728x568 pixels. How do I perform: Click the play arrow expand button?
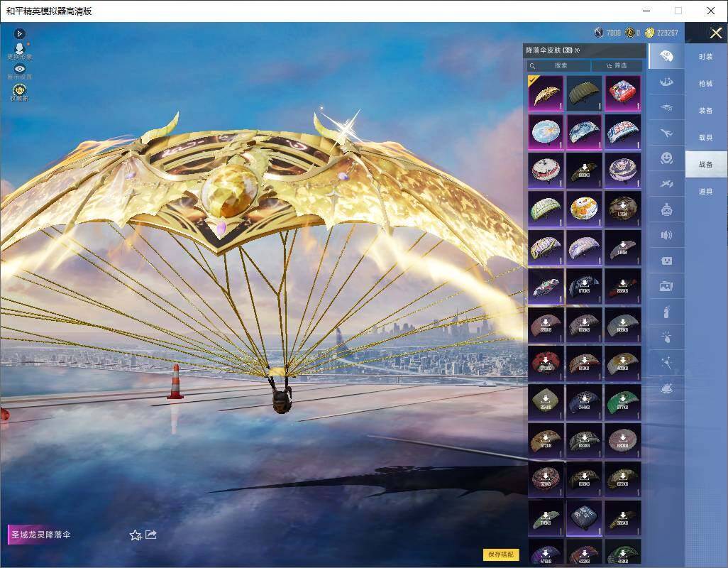click(x=19, y=33)
